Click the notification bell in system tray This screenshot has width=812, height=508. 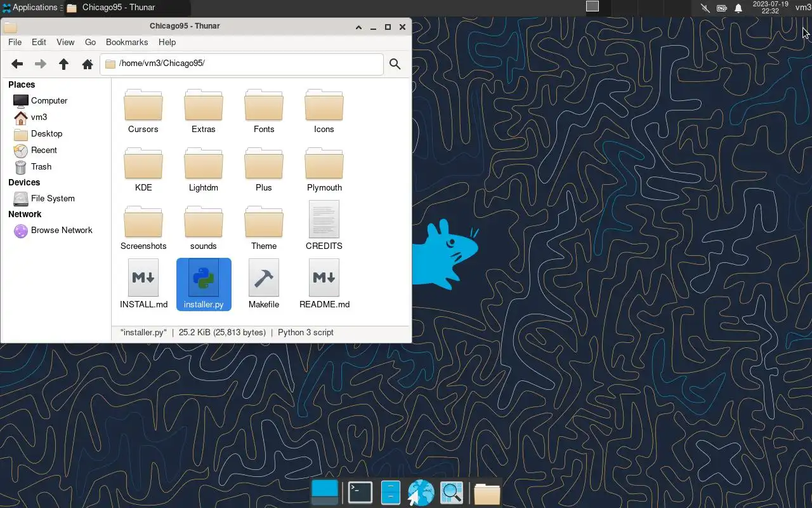(738, 8)
